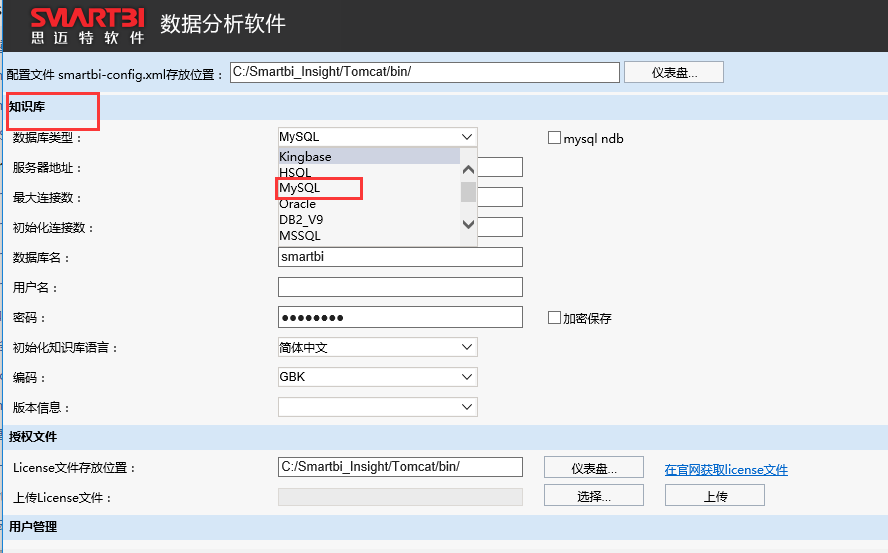Open the 编码 dropdown showing GBK
The height and width of the screenshot is (553, 888).
coord(378,377)
